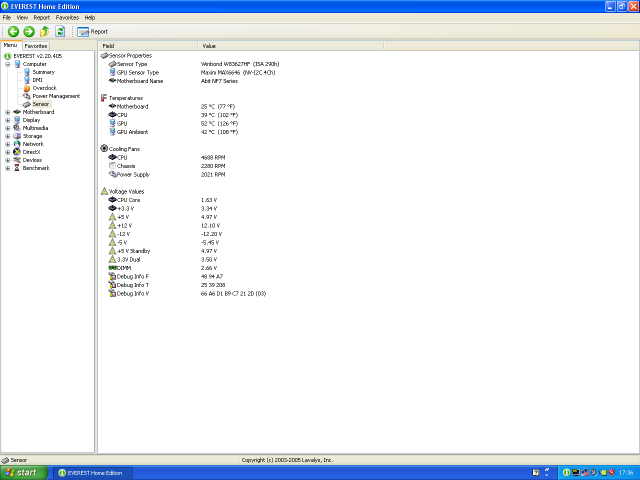This screenshot has width=640, height=480.
Task: Click the Field column header
Action: pos(148,46)
